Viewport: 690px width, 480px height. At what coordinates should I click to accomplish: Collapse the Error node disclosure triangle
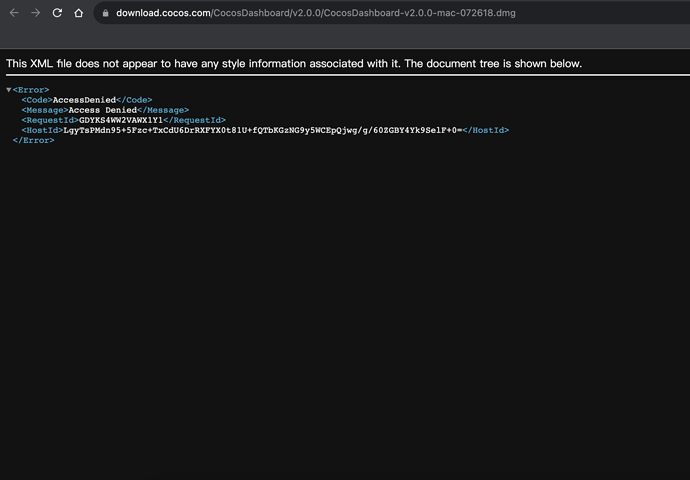[9, 90]
